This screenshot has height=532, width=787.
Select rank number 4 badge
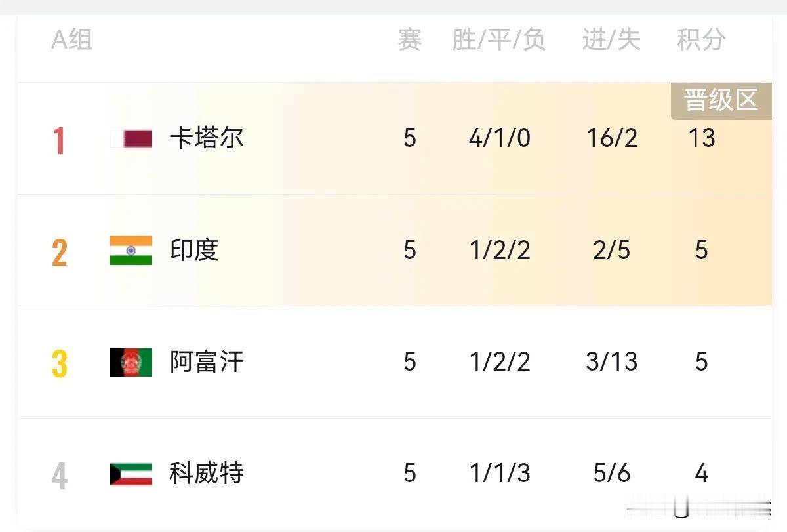pos(59,476)
